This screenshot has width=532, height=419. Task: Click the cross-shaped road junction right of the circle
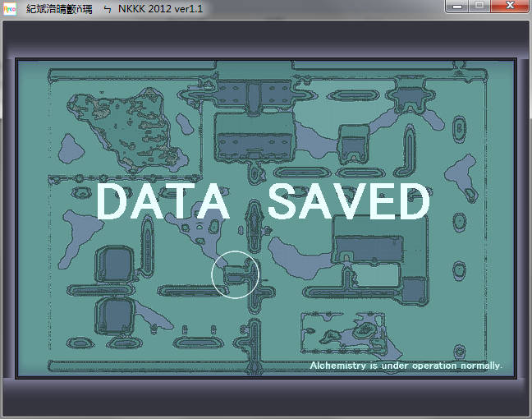tap(266, 289)
